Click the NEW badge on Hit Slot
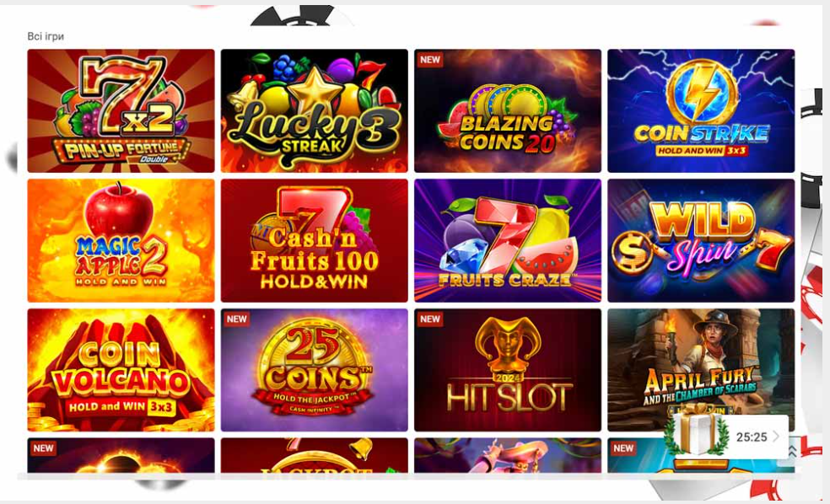Viewport: 830px width, 504px height. (x=430, y=319)
